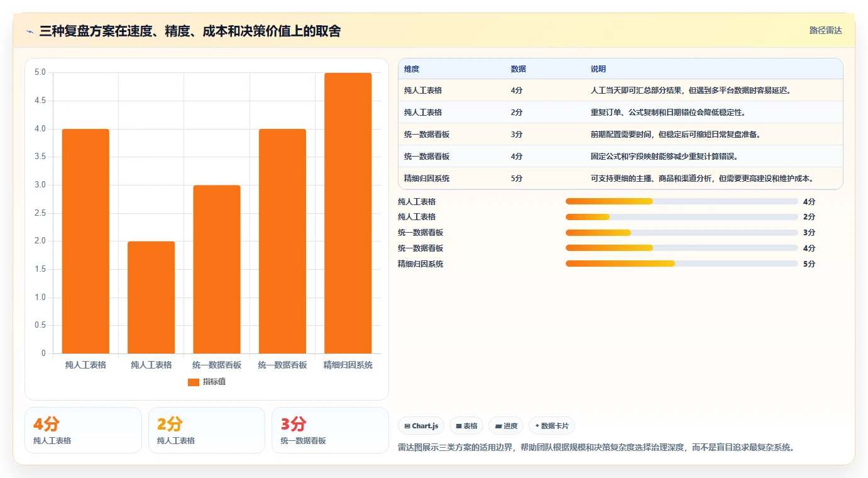The image size is (868, 478).
Task: Click the 统一数据看板 progress bar with 3分
Action: tap(682, 233)
